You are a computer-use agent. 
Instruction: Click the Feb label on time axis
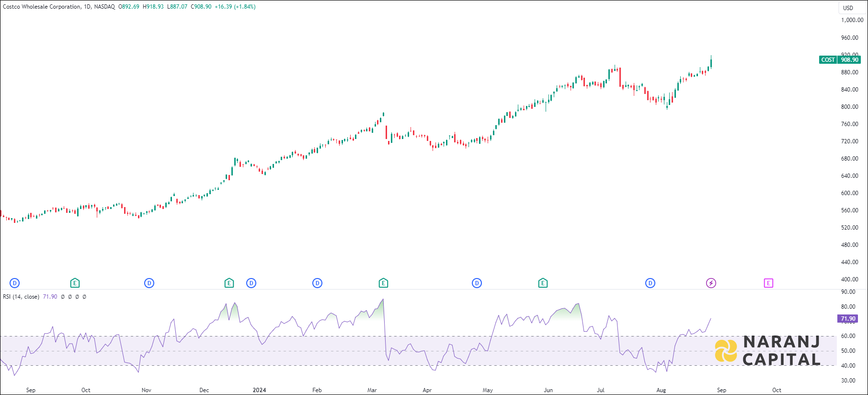[x=317, y=390]
